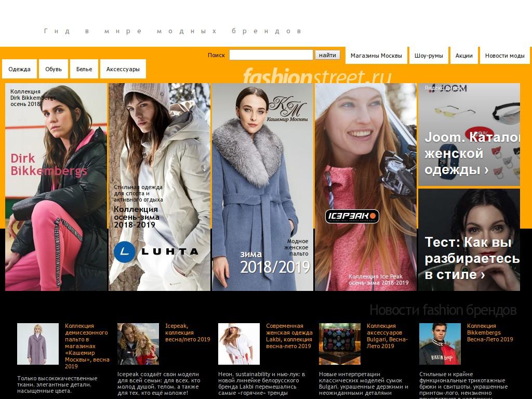Open the lilac coat news thumbnail
The height and width of the screenshot is (399, 532).
pyautogui.click(x=38, y=344)
